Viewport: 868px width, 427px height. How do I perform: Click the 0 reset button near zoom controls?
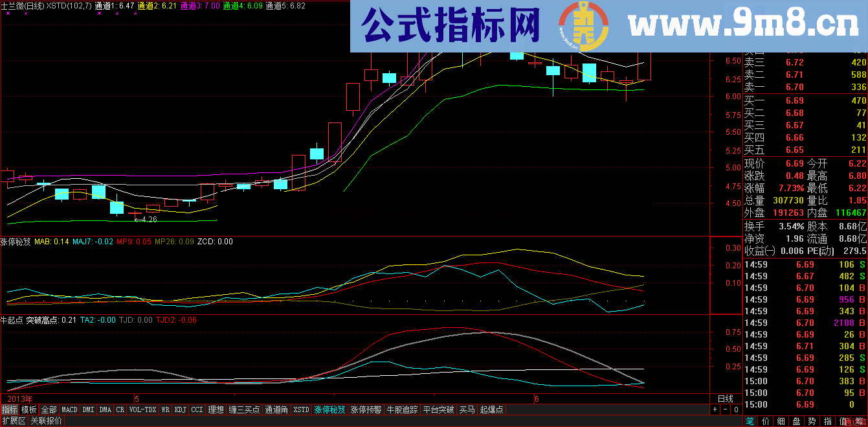(736, 410)
